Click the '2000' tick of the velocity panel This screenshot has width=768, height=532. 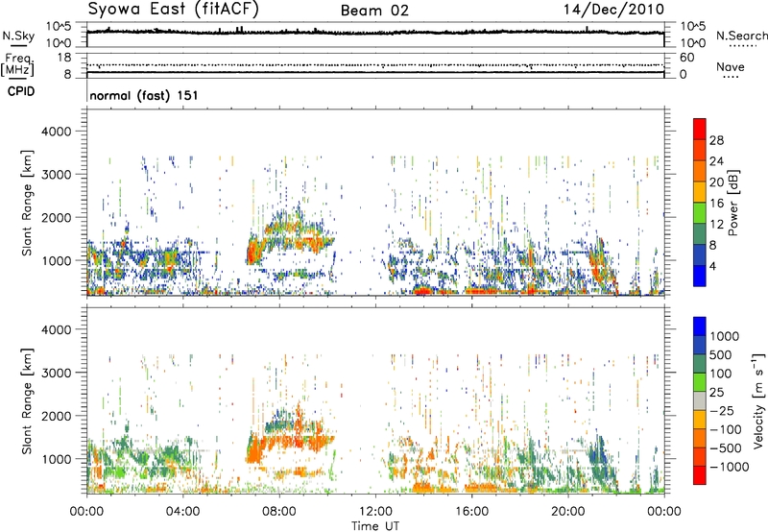click(x=56, y=416)
